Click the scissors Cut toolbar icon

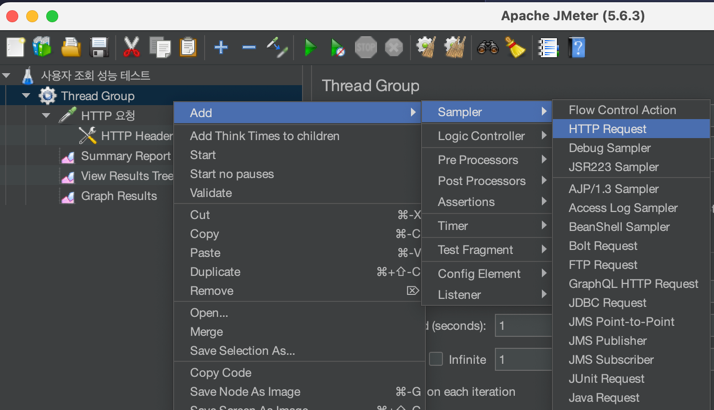pyautogui.click(x=131, y=47)
